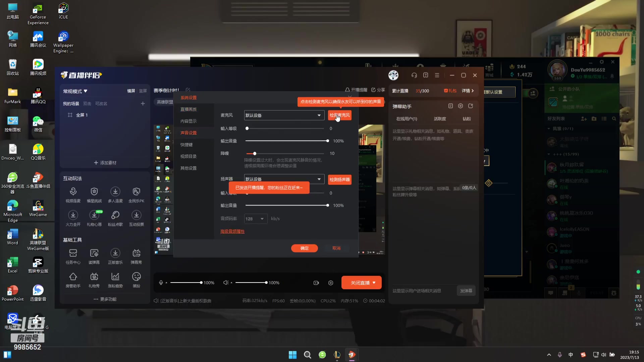Image resolution: width=644 pixels, height=362 pixels.
Task: Click the 弹幕助手 list view icon
Action: click(x=450, y=106)
